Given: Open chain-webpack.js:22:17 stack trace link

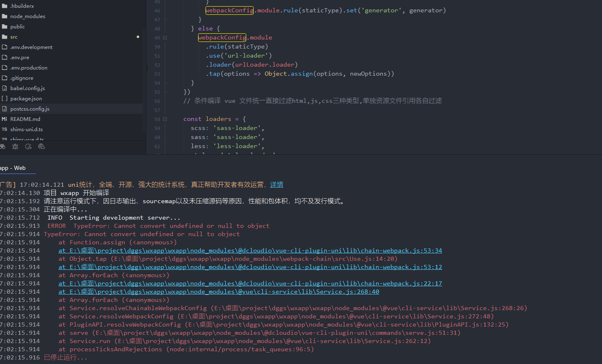Looking at the screenshot, I should coord(250,283).
